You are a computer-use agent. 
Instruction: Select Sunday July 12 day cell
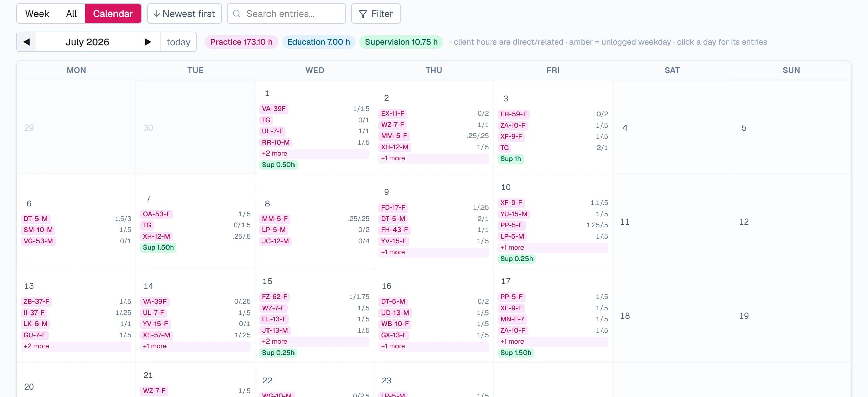[791, 221]
